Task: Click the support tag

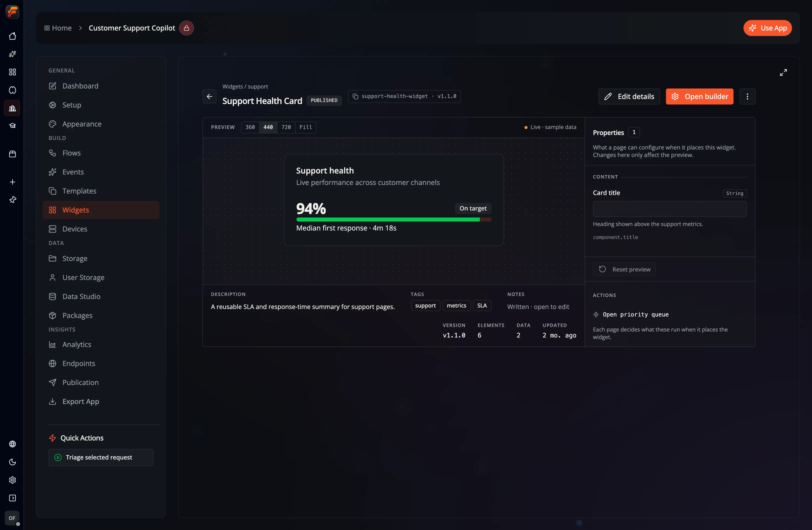Action: (x=425, y=305)
